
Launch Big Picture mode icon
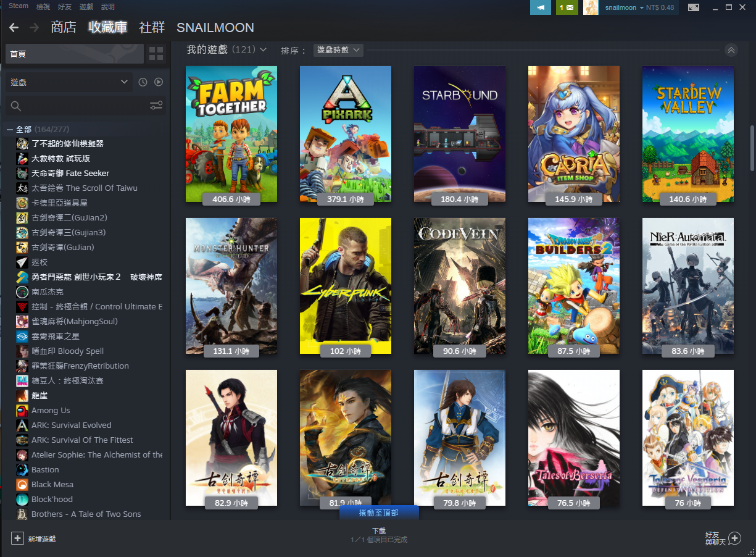[694, 7]
